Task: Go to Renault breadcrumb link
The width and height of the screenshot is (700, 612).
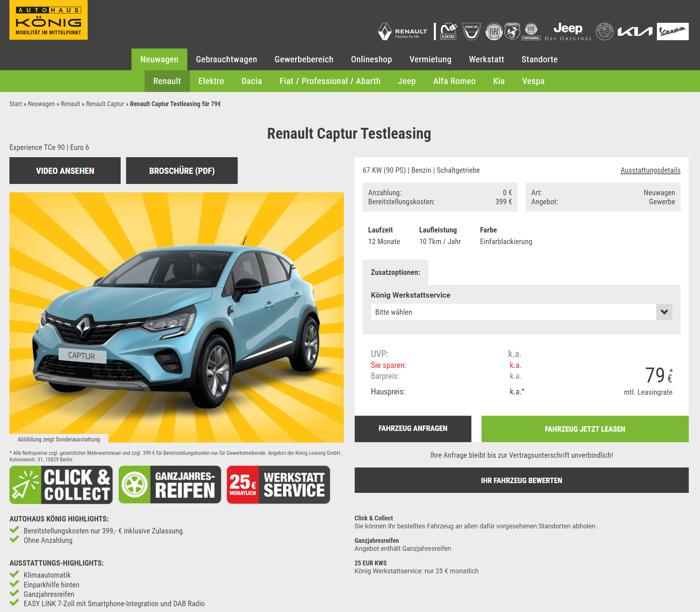Action: [x=70, y=104]
